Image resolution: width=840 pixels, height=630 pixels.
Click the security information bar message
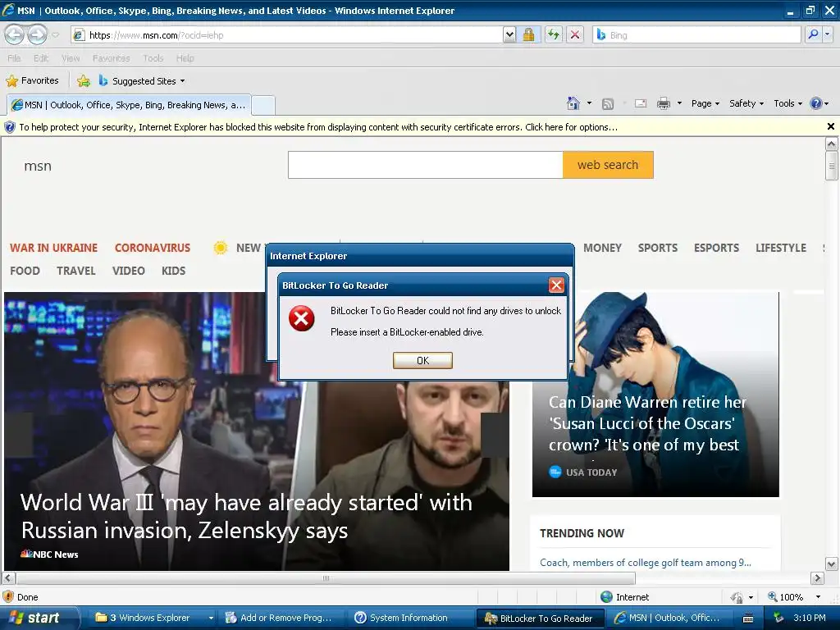click(x=318, y=127)
